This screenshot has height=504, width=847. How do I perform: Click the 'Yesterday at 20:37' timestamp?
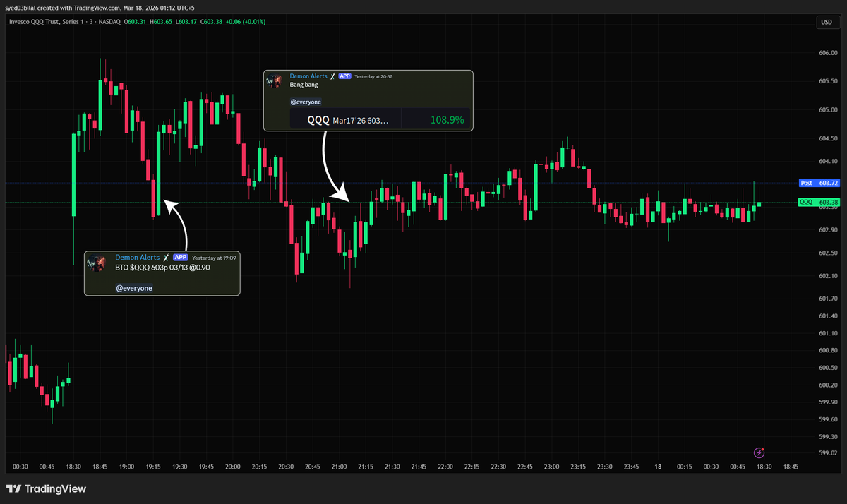coord(373,76)
